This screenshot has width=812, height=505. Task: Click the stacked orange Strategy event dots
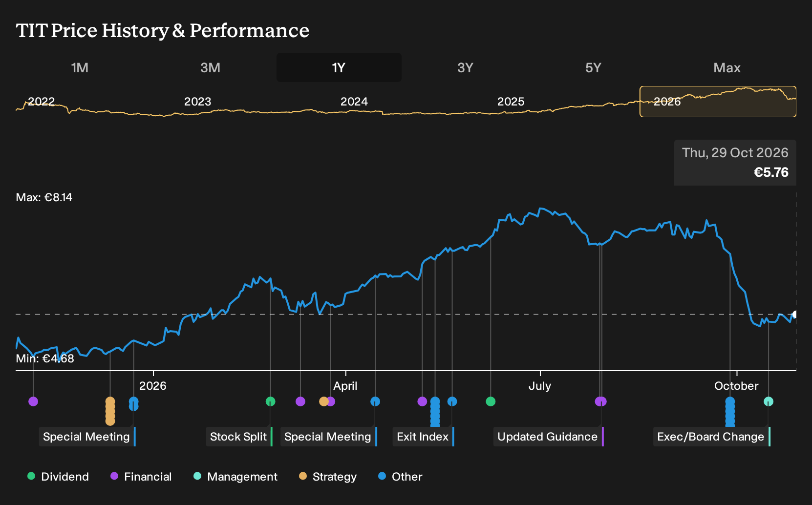(x=110, y=411)
